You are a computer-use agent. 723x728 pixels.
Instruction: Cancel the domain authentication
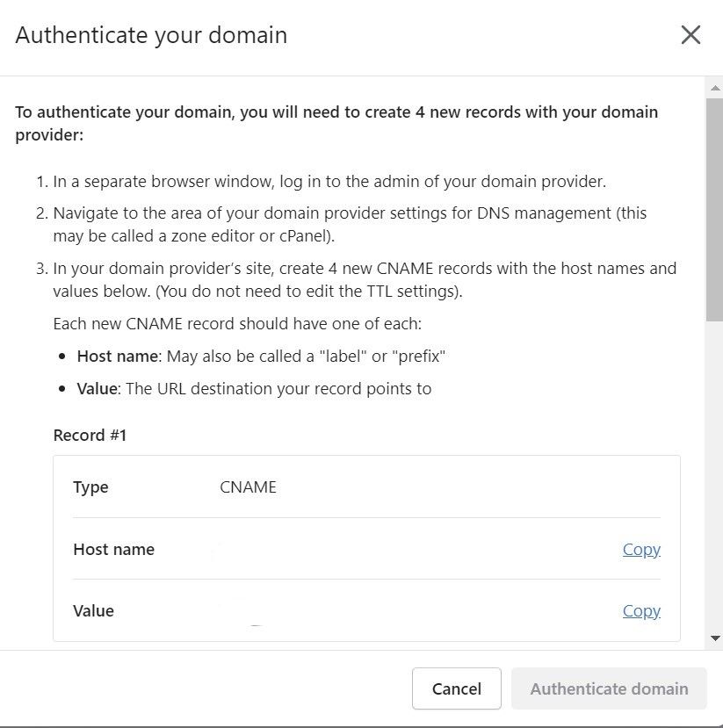tap(457, 688)
